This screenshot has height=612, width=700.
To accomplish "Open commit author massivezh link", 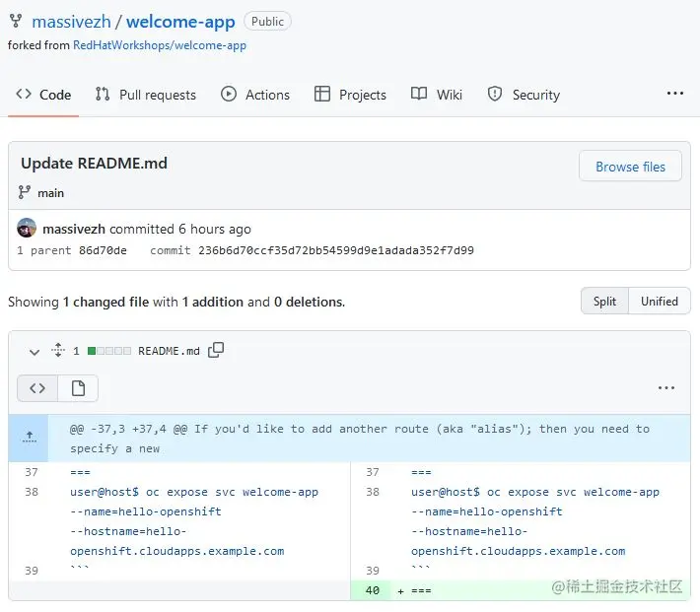I will pos(74,229).
